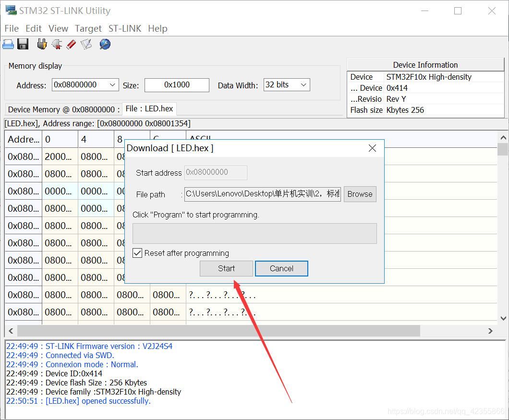This screenshot has width=509, height=420.
Task: Toggle Reset after programming checkbox
Action: [x=137, y=253]
